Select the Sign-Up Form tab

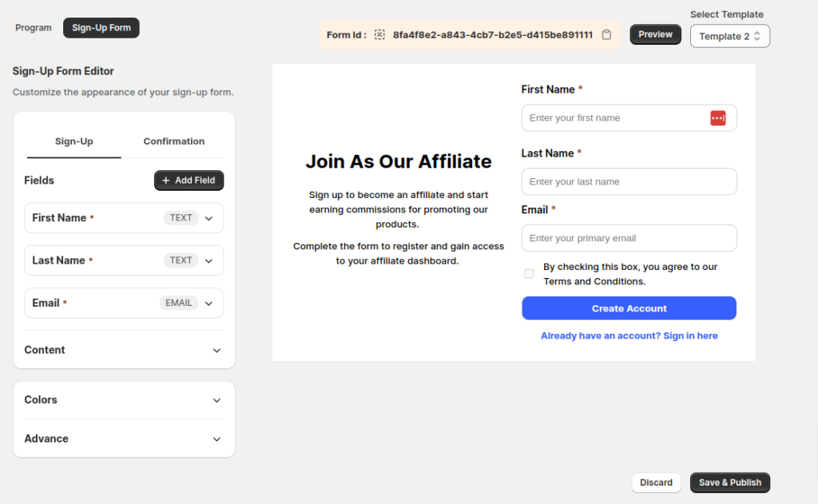pyautogui.click(x=101, y=27)
